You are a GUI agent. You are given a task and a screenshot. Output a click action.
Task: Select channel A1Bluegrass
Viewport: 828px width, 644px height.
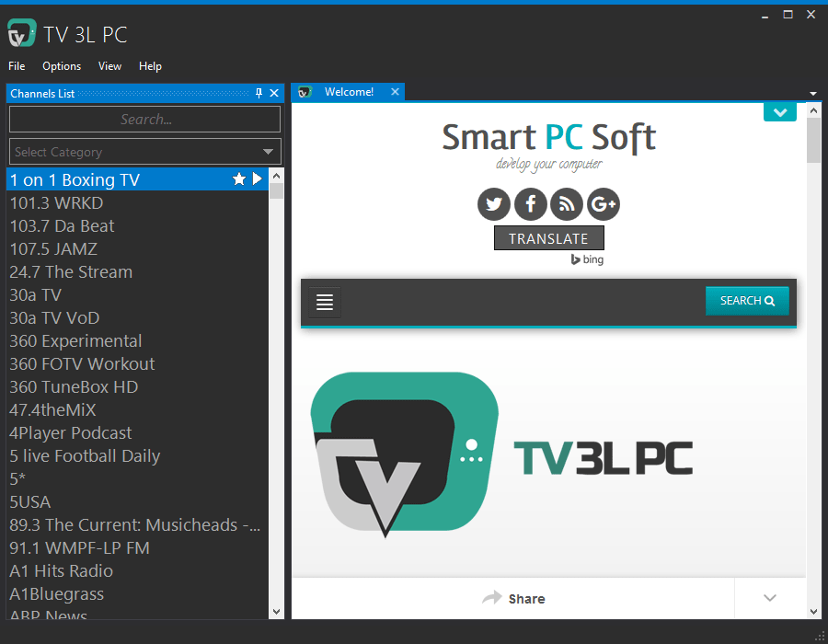coord(137,593)
